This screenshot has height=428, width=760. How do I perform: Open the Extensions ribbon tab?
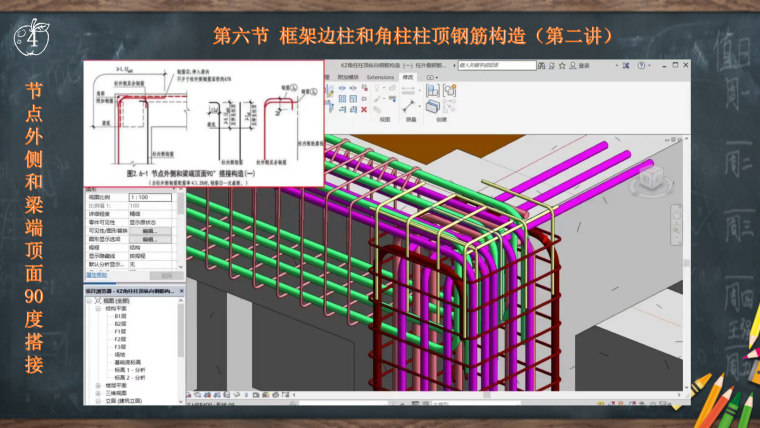380,76
